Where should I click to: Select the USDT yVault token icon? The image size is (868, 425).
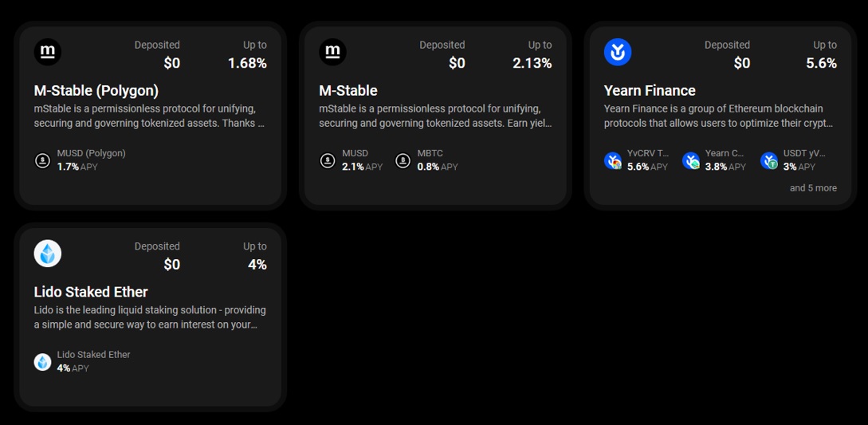point(769,161)
